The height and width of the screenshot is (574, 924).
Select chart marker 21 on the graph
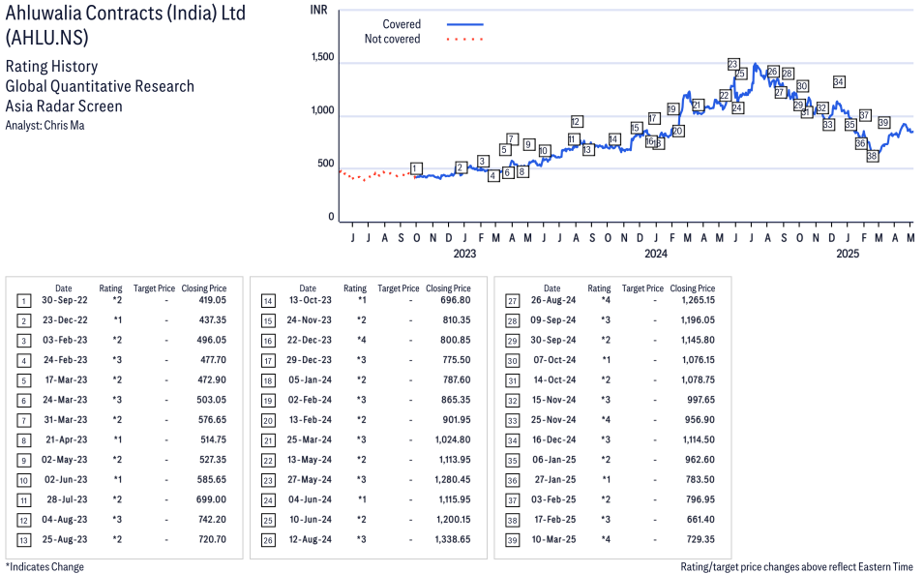tap(698, 106)
